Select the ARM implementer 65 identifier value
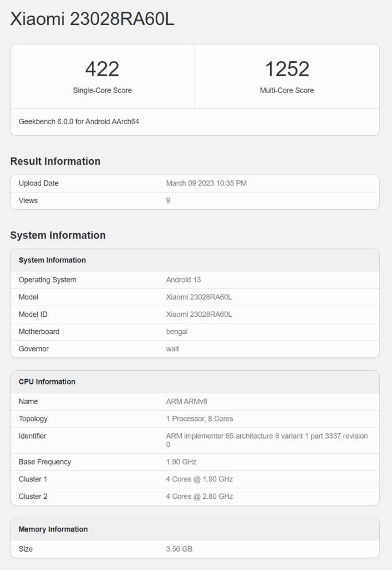The width and height of the screenshot is (392, 570). point(267,440)
